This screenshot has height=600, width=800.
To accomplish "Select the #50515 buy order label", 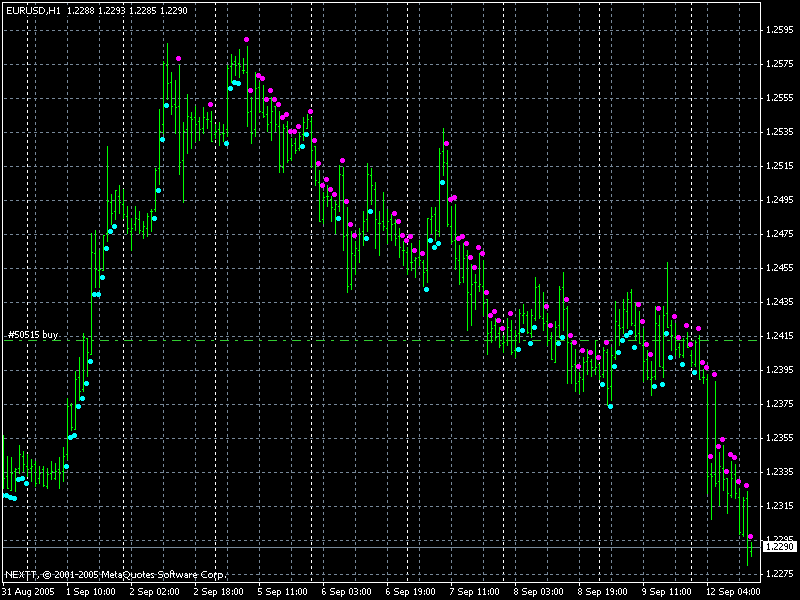I will [33, 334].
